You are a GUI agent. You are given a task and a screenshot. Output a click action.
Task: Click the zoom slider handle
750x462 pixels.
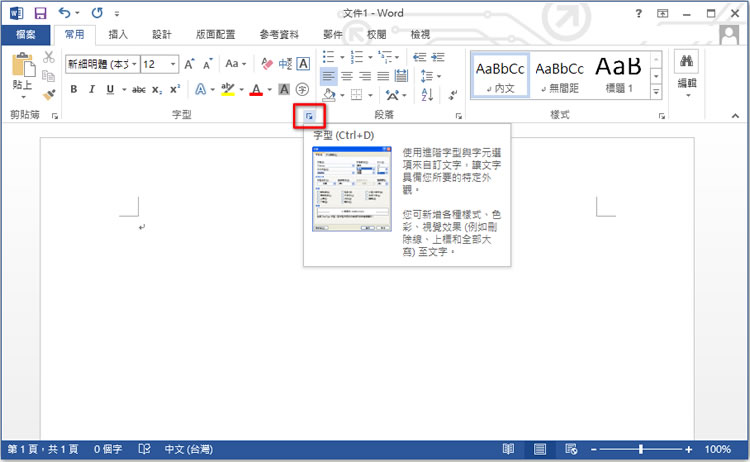click(x=640, y=449)
